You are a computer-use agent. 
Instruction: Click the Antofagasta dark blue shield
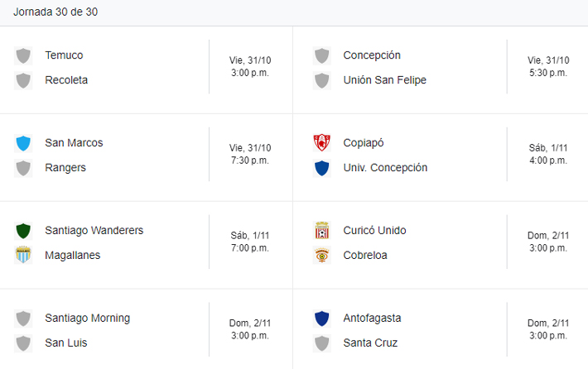coord(321,319)
